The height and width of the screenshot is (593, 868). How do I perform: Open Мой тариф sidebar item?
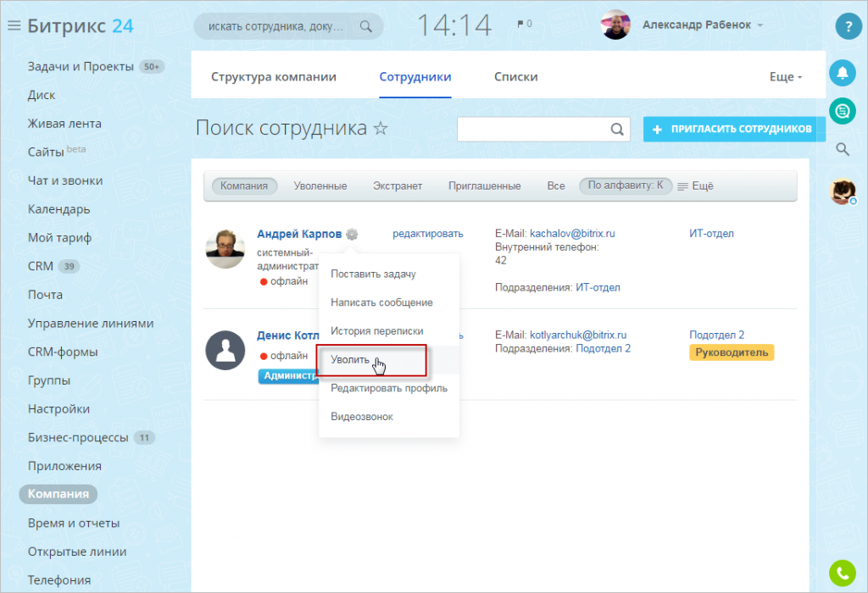point(59,238)
